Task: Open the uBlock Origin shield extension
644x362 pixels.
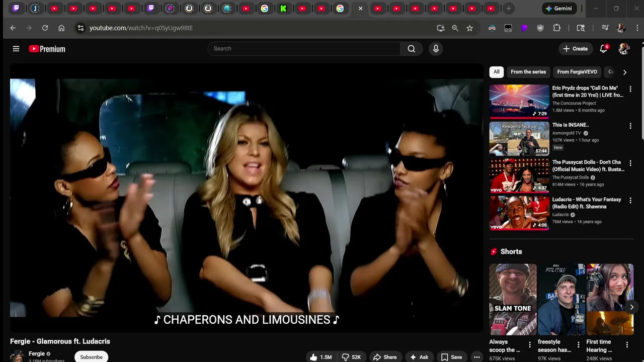Action: point(540,28)
